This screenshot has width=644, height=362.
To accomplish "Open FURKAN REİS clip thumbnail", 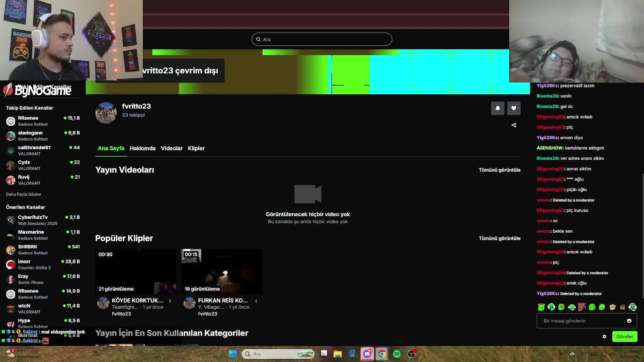I will (222, 272).
